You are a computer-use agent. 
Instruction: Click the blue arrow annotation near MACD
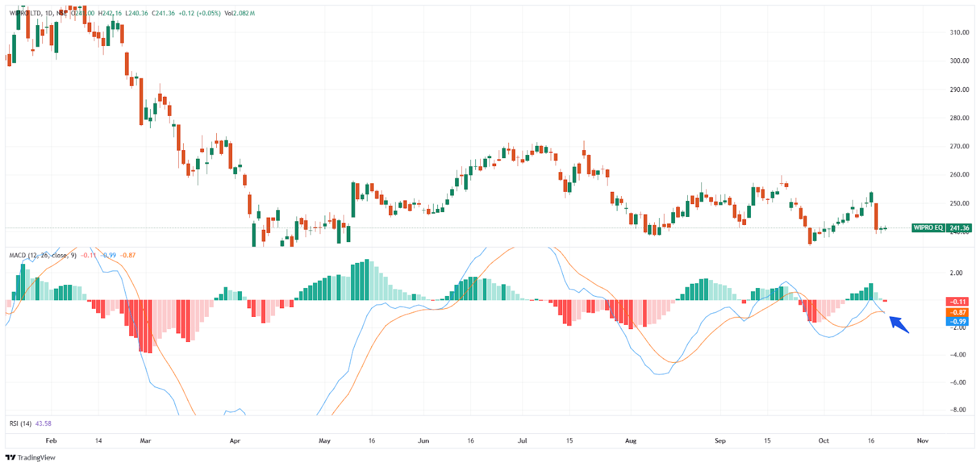pyautogui.click(x=899, y=324)
